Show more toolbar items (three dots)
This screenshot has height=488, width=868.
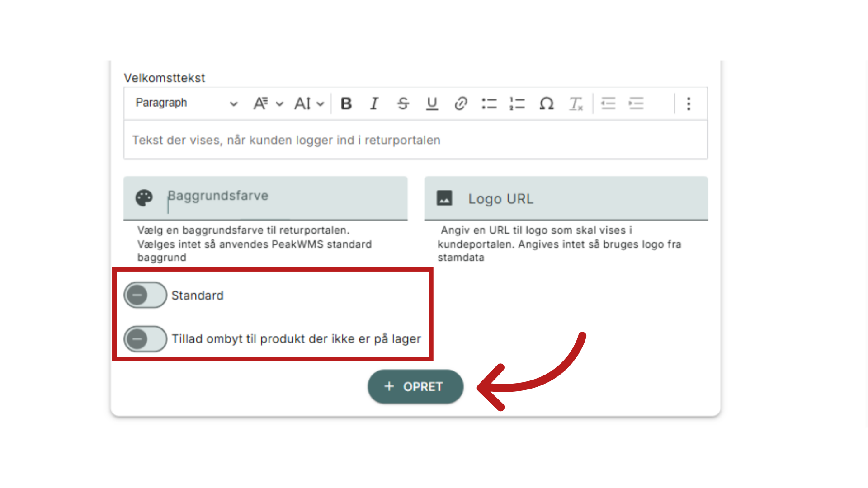click(x=689, y=103)
